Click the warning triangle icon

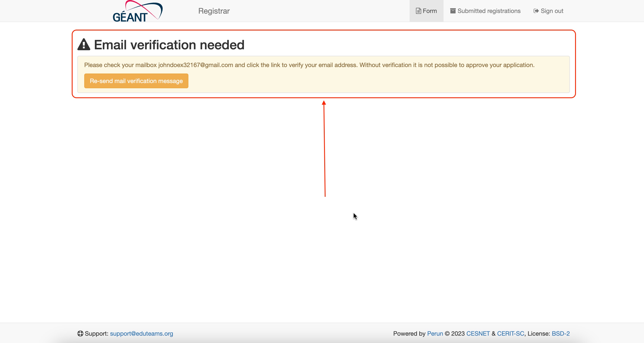[x=84, y=45]
